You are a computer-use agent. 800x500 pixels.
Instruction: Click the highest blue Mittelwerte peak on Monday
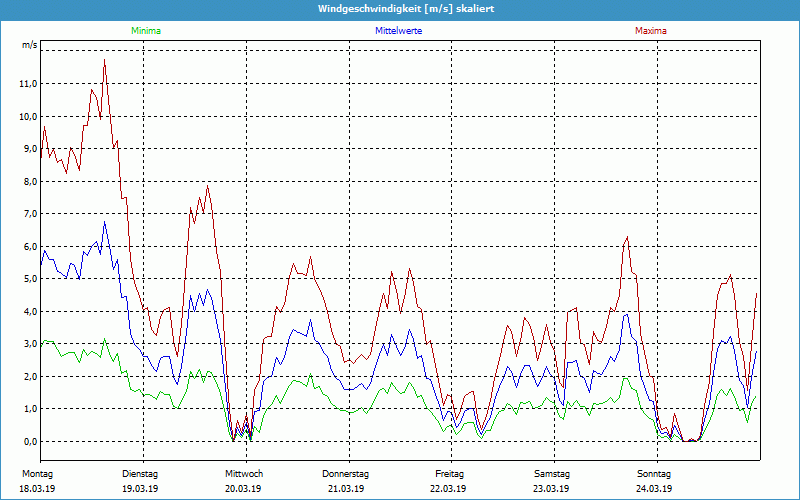(x=105, y=222)
